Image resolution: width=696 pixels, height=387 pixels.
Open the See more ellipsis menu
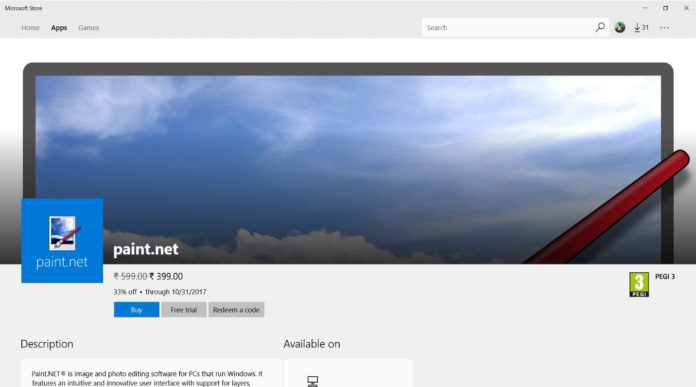click(664, 28)
